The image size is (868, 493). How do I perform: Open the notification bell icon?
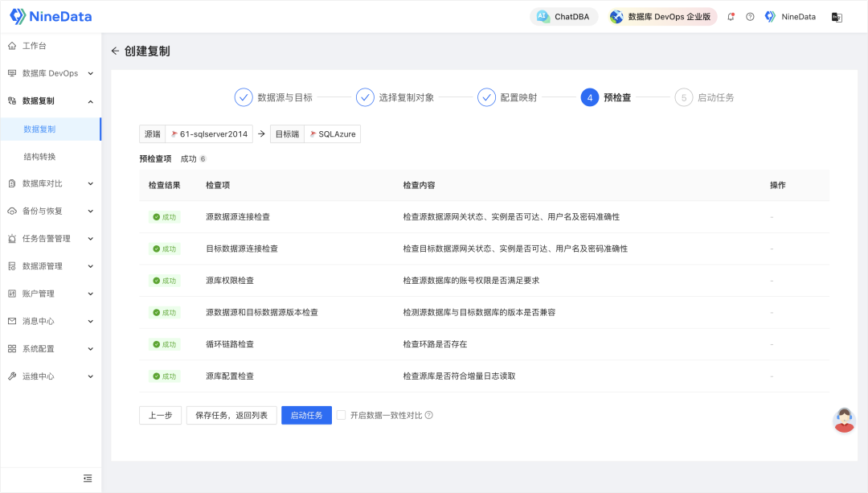pos(731,17)
